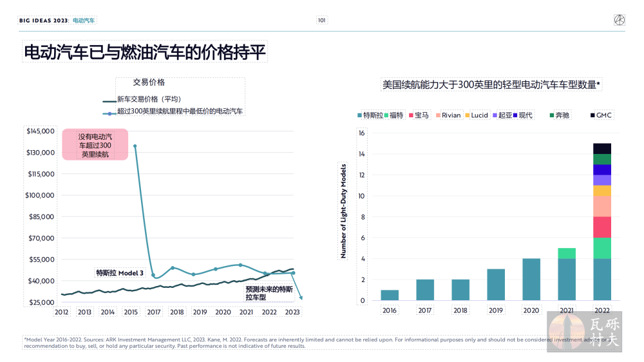Click the 2020 bar in the bar chart
Screen dimensions: 644x362
point(531,280)
